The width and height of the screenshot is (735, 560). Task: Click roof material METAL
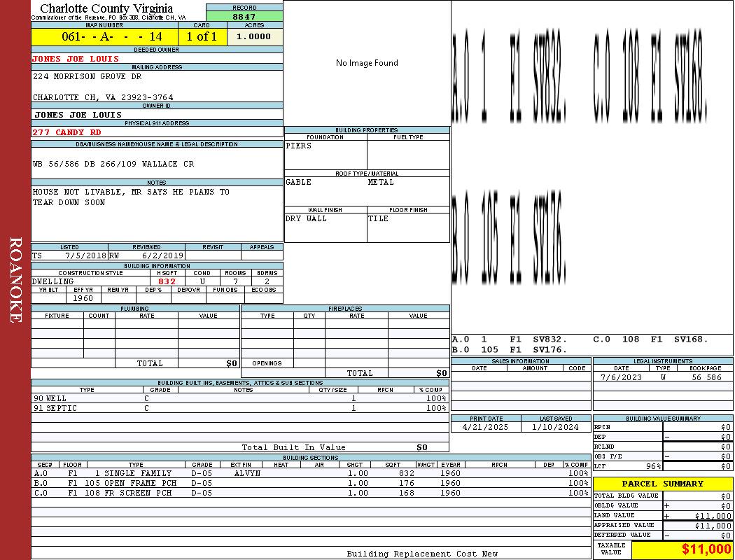pyautogui.click(x=381, y=182)
